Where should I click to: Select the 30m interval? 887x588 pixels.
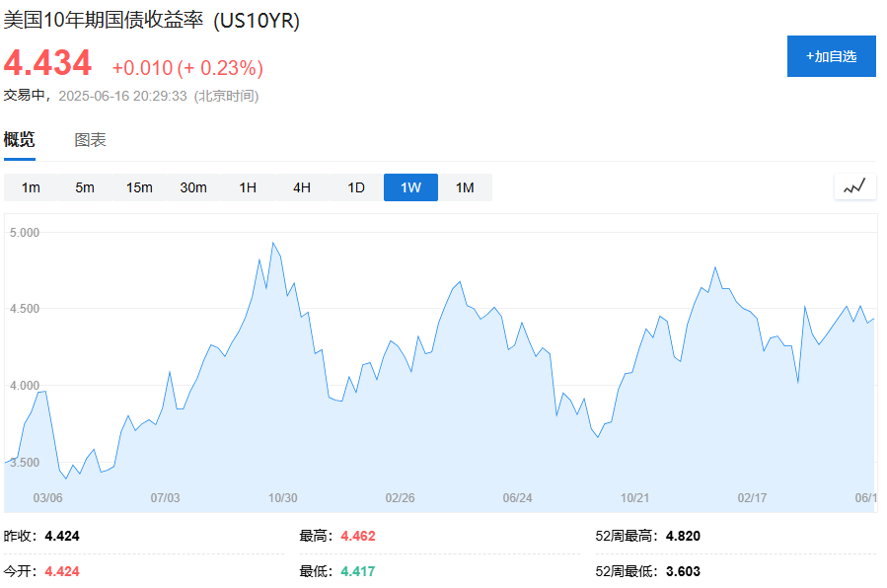(193, 187)
